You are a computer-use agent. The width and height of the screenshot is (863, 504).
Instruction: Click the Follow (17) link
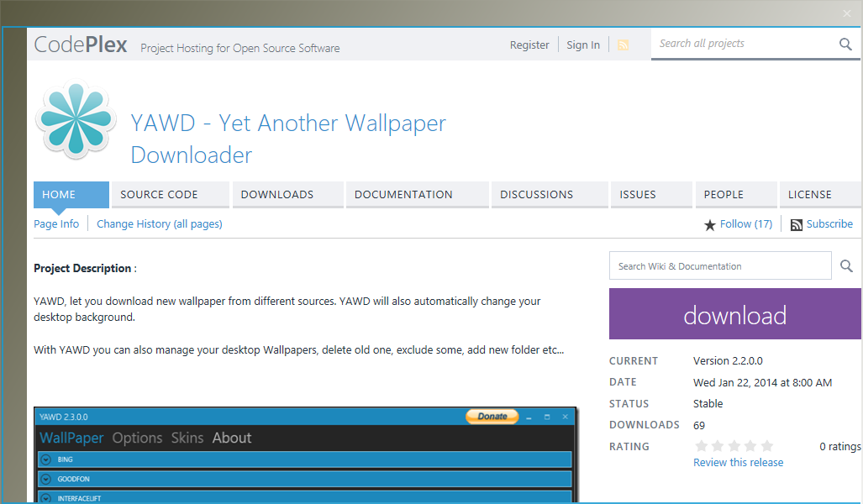[x=745, y=224]
